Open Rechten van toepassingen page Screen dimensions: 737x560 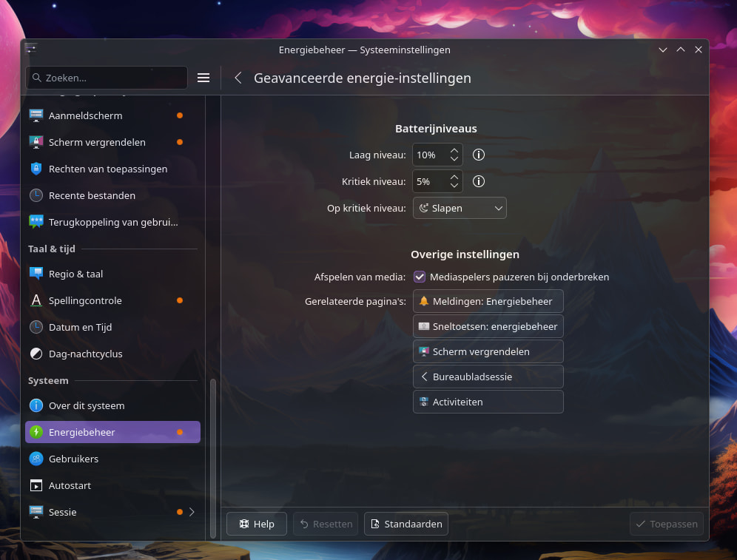pyautogui.click(x=107, y=169)
